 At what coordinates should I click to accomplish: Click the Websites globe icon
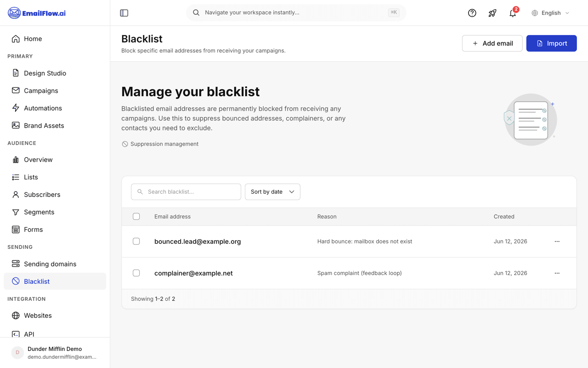tap(16, 316)
